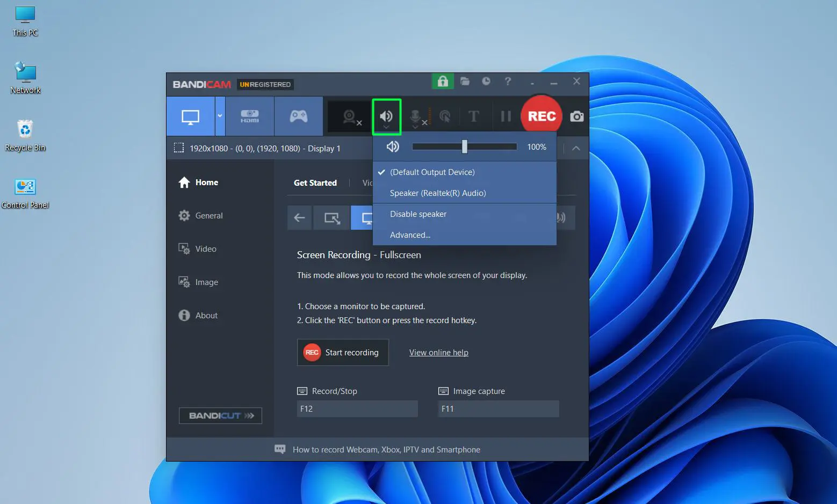Take a screenshot with the camera icon
Viewport: 837px width, 504px height.
[576, 115]
